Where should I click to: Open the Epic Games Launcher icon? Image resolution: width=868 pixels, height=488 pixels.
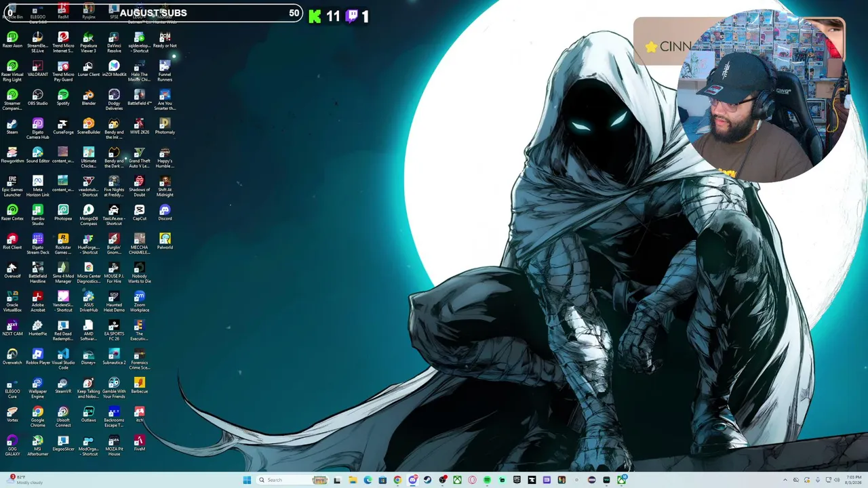point(12,186)
